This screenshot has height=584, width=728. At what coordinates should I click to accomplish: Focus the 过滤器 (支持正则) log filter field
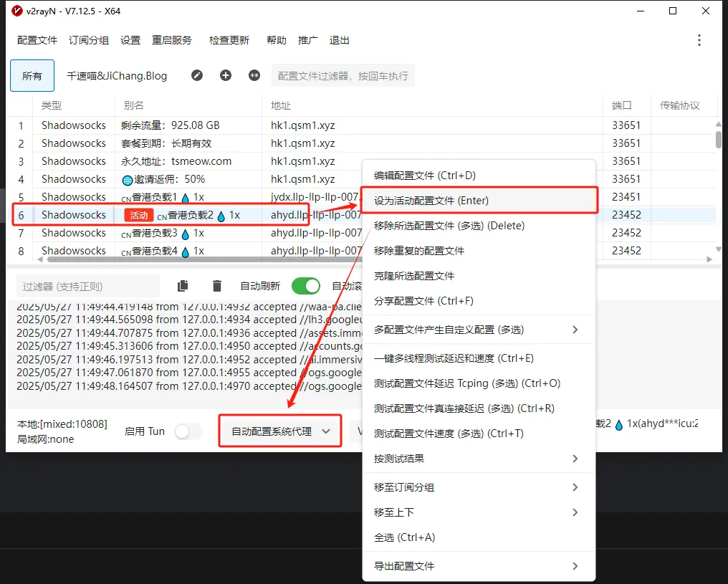(88, 287)
